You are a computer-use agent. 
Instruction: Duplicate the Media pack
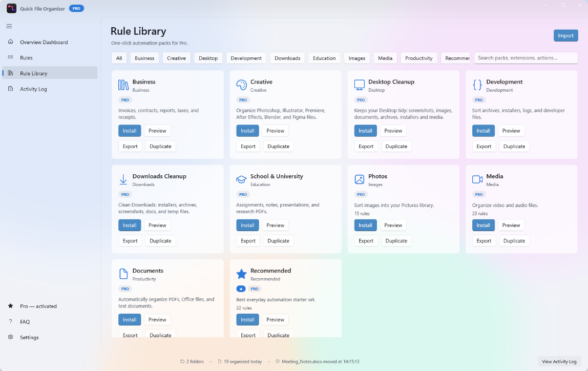pos(514,241)
